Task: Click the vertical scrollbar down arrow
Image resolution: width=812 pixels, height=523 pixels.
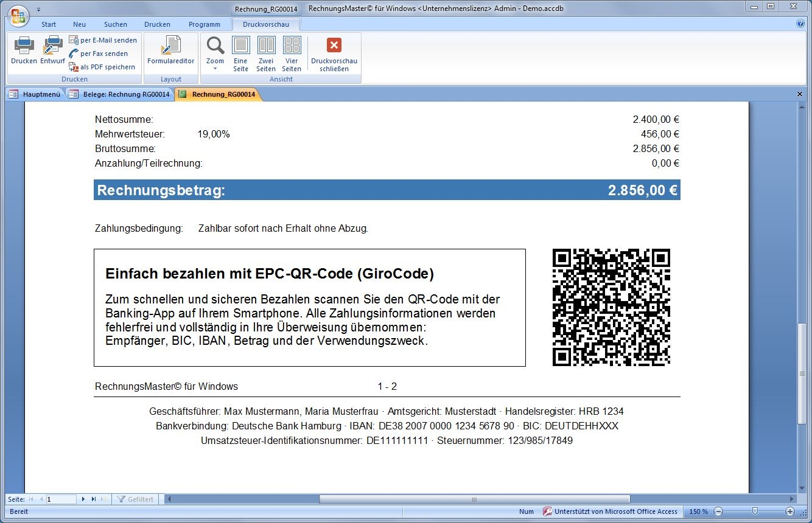Action: click(x=802, y=488)
